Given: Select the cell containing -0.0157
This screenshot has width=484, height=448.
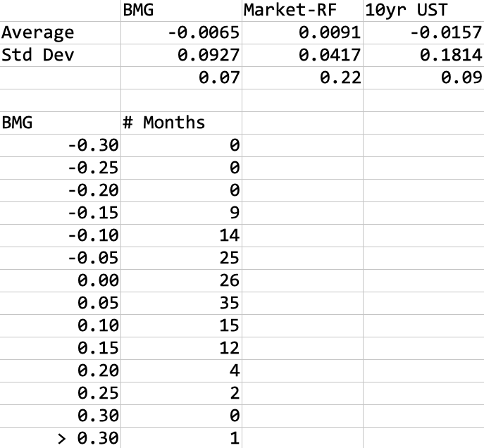Looking at the screenshot, I should pos(423,32).
